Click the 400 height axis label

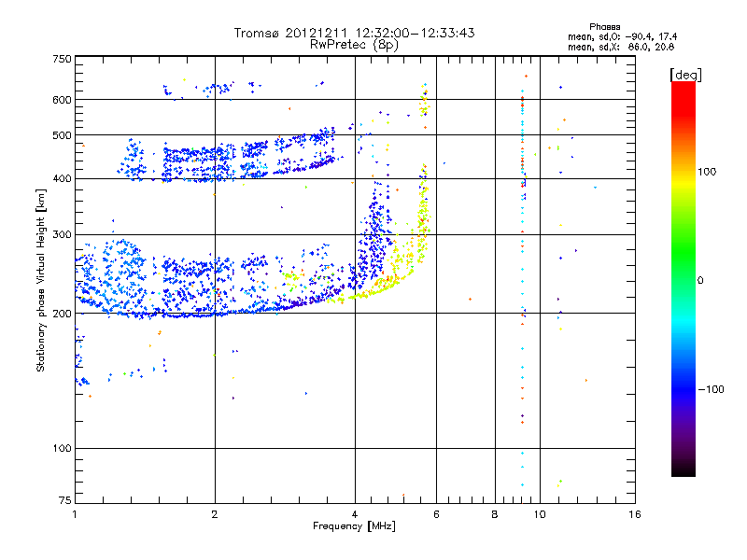click(62, 179)
